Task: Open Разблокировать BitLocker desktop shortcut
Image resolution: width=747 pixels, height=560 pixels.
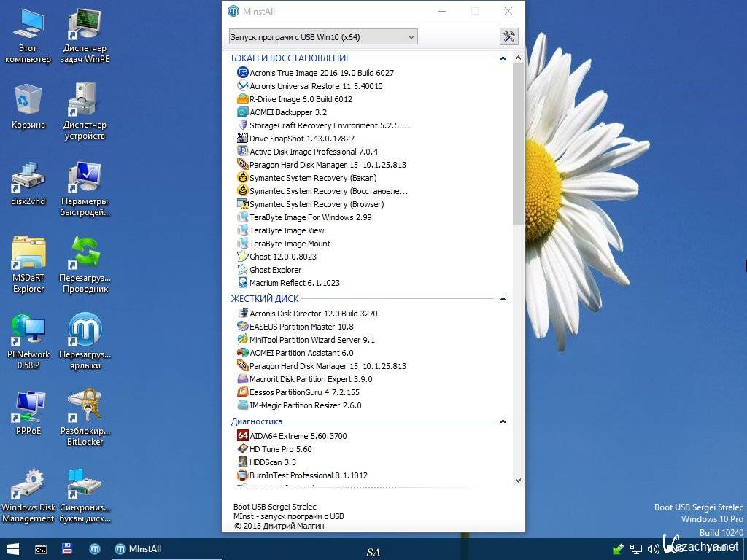Action: point(85,416)
